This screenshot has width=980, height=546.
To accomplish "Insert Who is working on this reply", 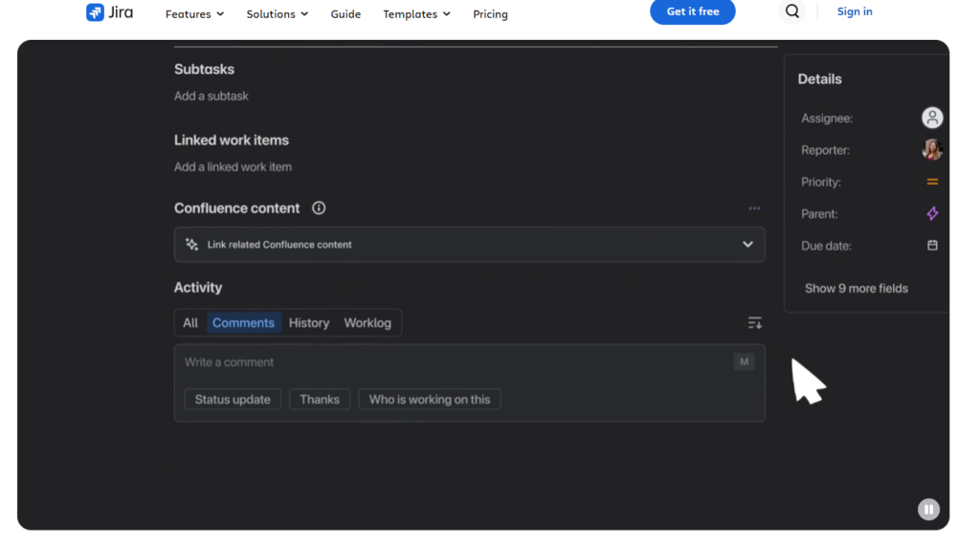I will pos(430,399).
